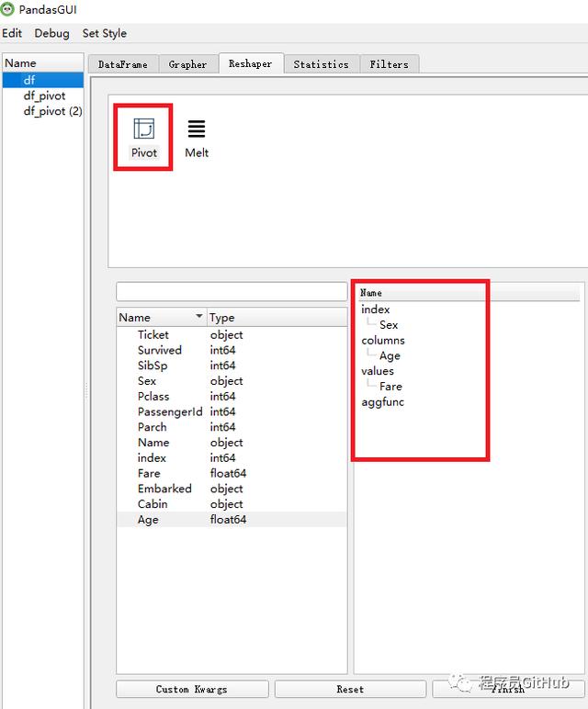
Task: Select Age under the columns node
Action: 390,355
